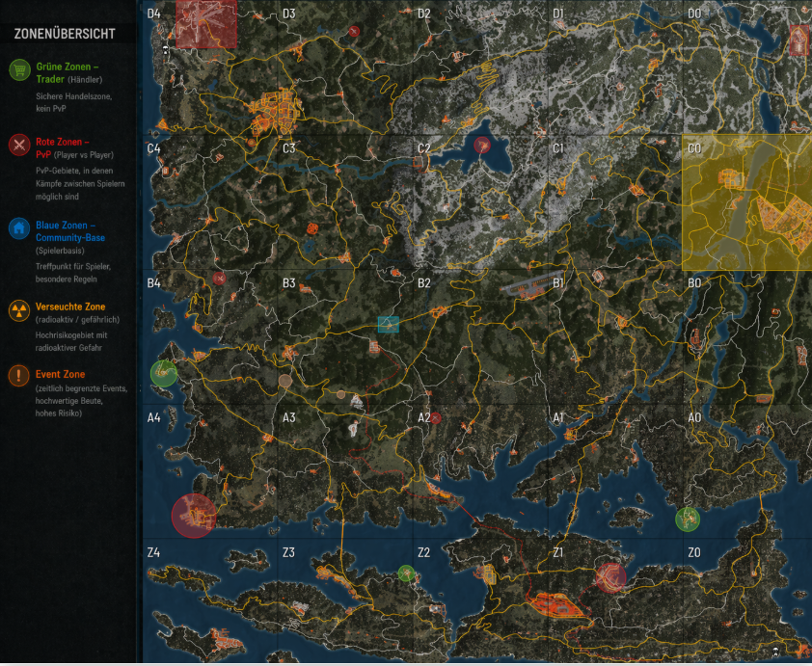Click the C0 grid label
The image size is (812, 666).
click(x=694, y=148)
